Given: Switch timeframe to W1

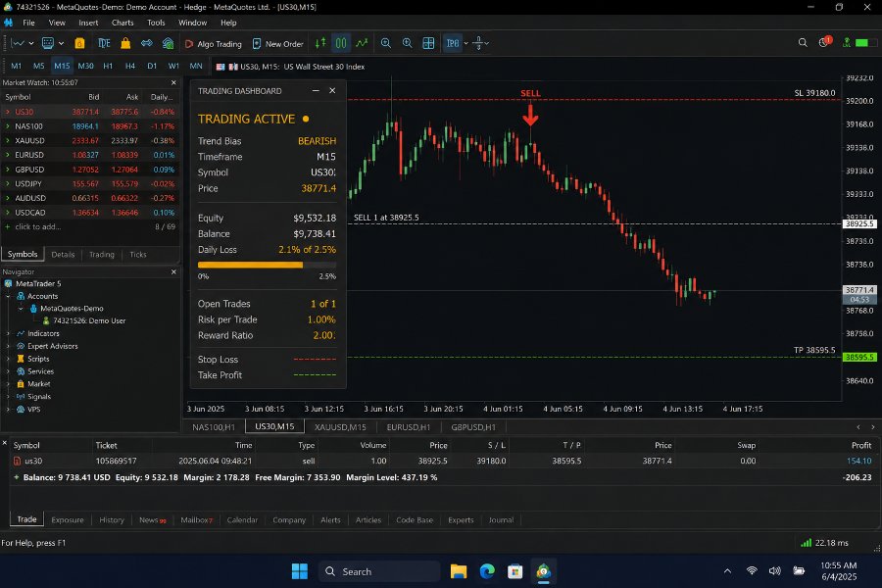Looking at the screenshot, I should [173, 66].
